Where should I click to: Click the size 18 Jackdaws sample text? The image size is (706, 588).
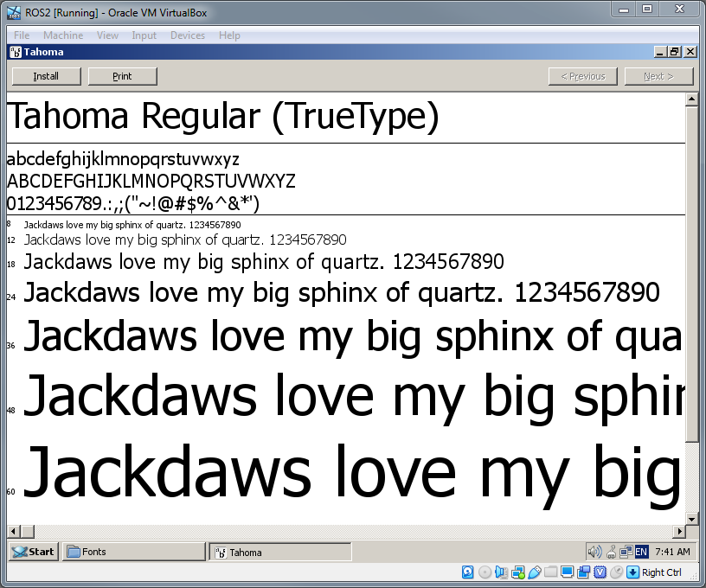(x=264, y=262)
